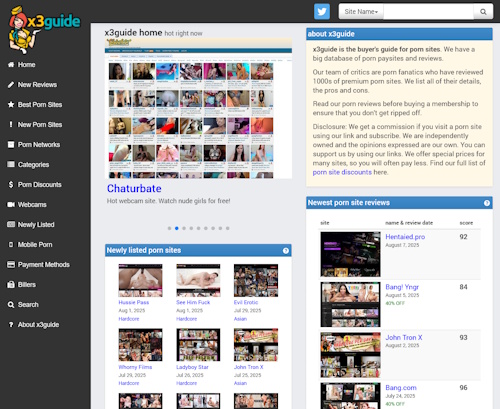The width and height of the screenshot is (500, 409).
Task: Open the Evil Erotic listing link
Action: click(x=246, y=302)
